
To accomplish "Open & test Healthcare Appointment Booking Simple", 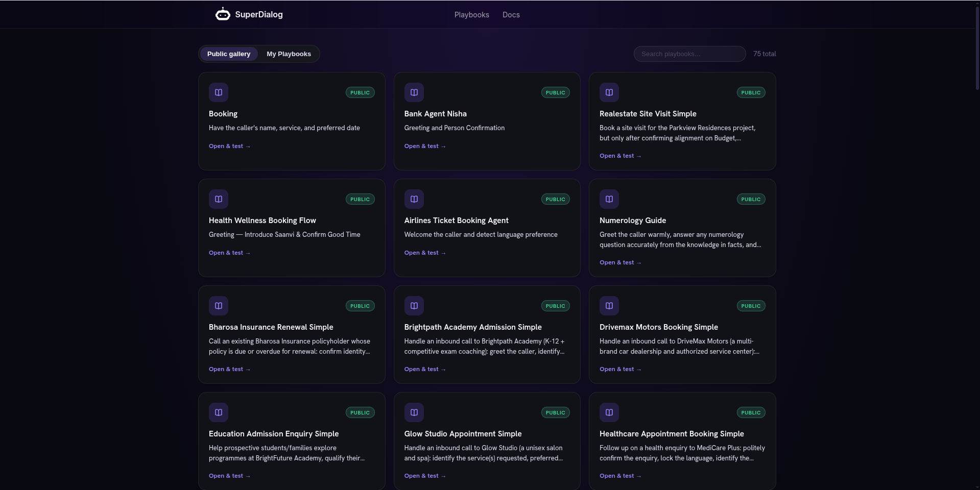I will [620, 476].
